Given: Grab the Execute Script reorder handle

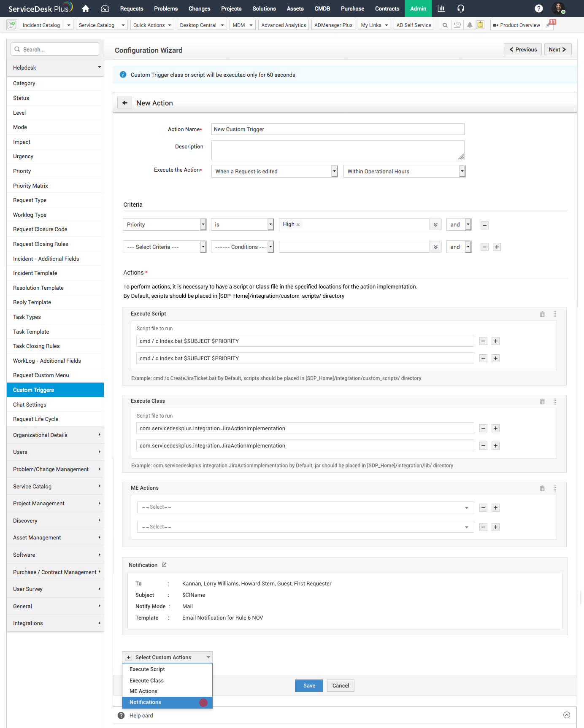Looking at the screenshot, I should click(x=555, y=314).
